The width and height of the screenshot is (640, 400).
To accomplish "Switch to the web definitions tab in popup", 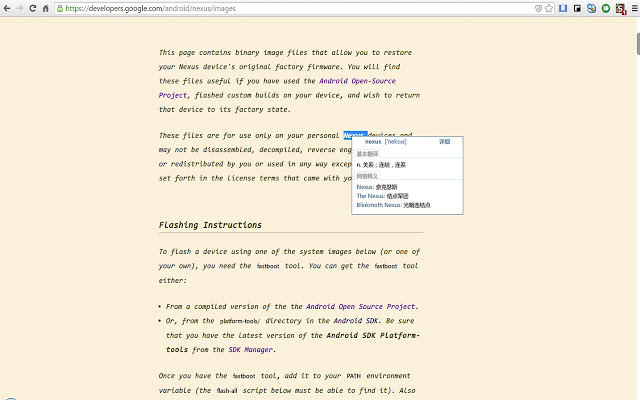I will tap(367, 176).
